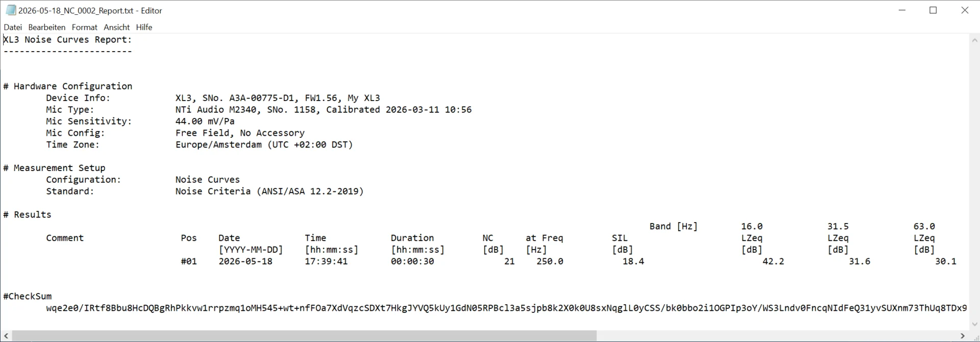Viewport: 980px width, 342px height.
Task: Click the empty horizontal scrollbar track area
Action: (x=777, y=336)
